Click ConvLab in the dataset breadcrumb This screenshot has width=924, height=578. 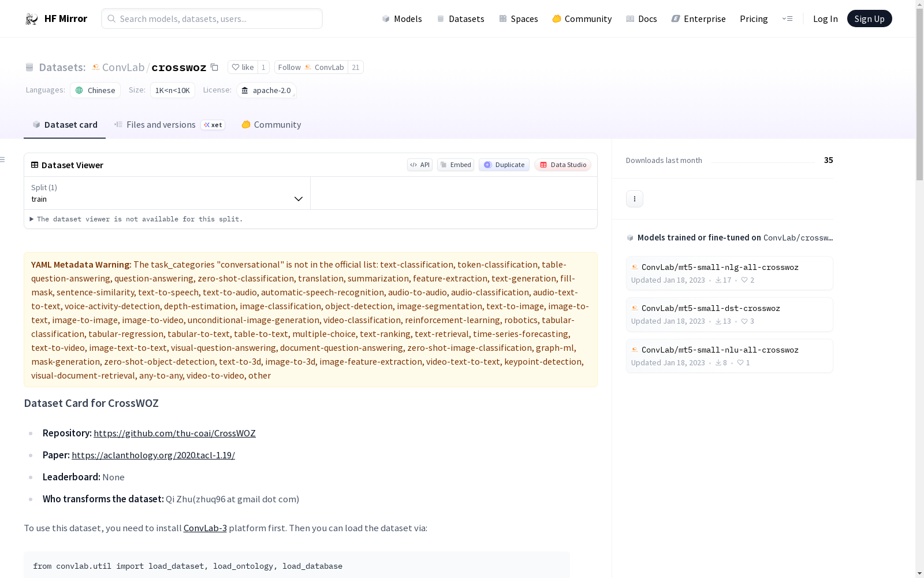coord(123,67)
